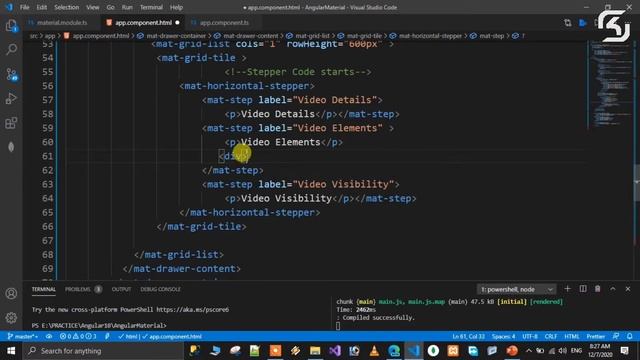Click the volume speaker icon in tray
The height and width of the screenshot is (360, 640).
562,351
